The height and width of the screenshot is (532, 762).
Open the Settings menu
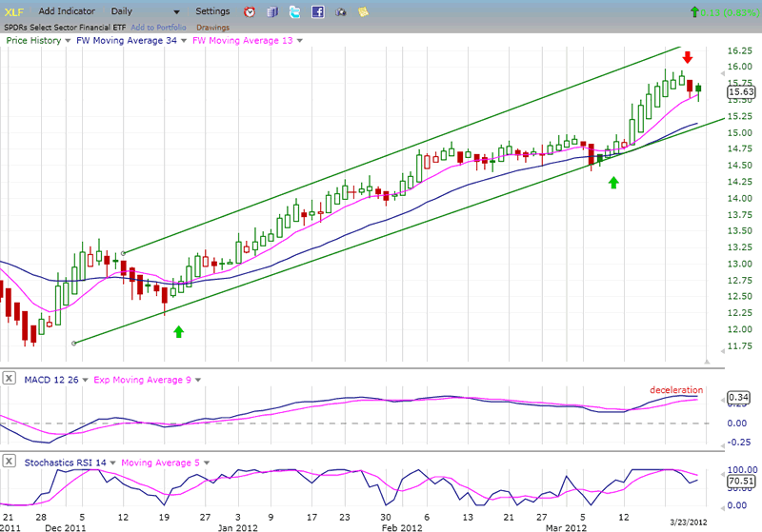(211, 11)
